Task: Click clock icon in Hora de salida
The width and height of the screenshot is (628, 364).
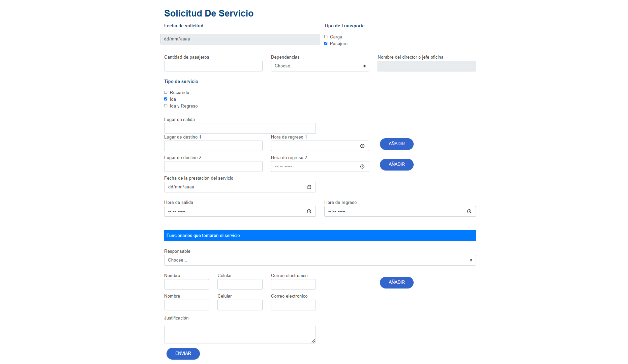Action: [309, 211]
